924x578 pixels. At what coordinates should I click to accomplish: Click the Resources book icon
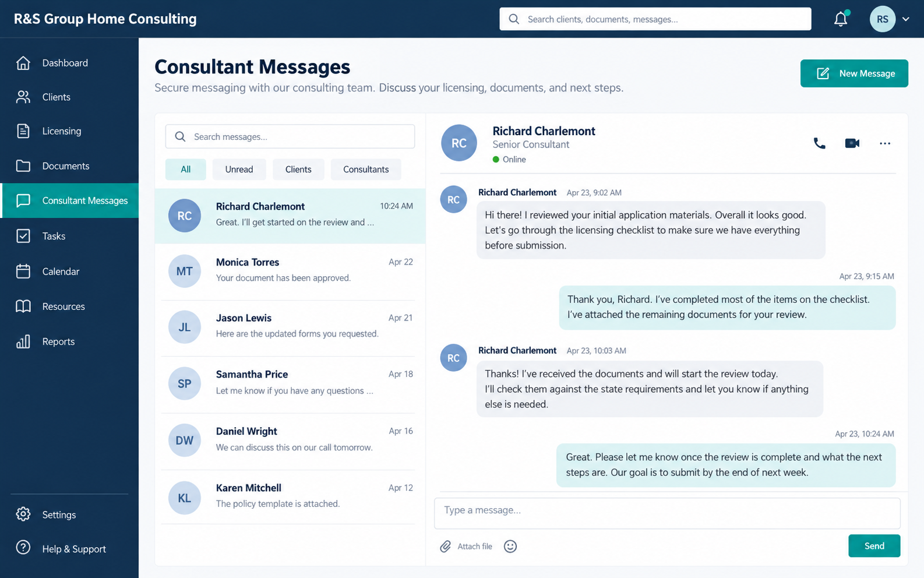coord(23,306)
